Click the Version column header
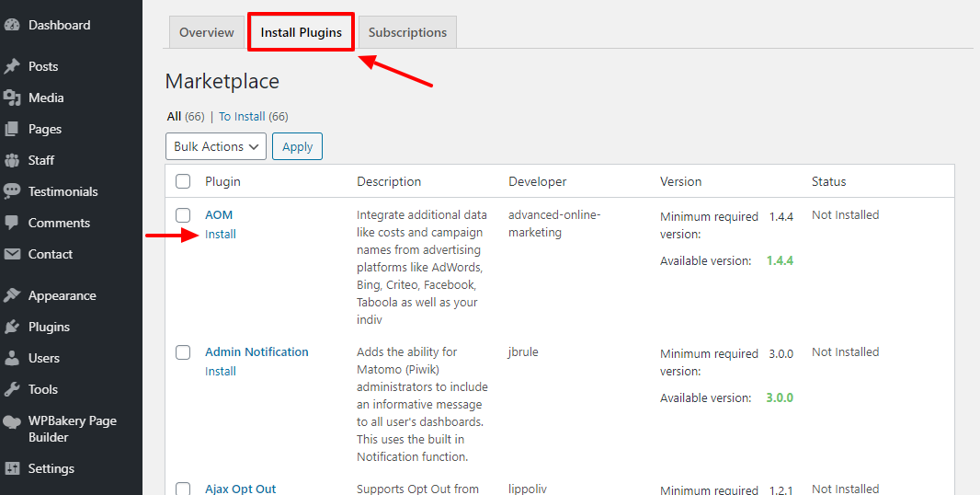The height and width of the screenshot is (495, 980). (x=680, y=181)
